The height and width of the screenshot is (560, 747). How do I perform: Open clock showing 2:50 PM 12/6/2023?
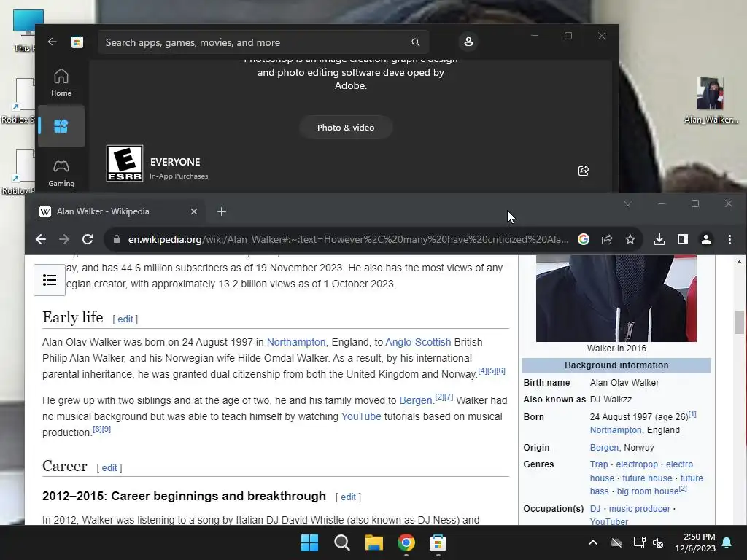(x=695, y=542)
